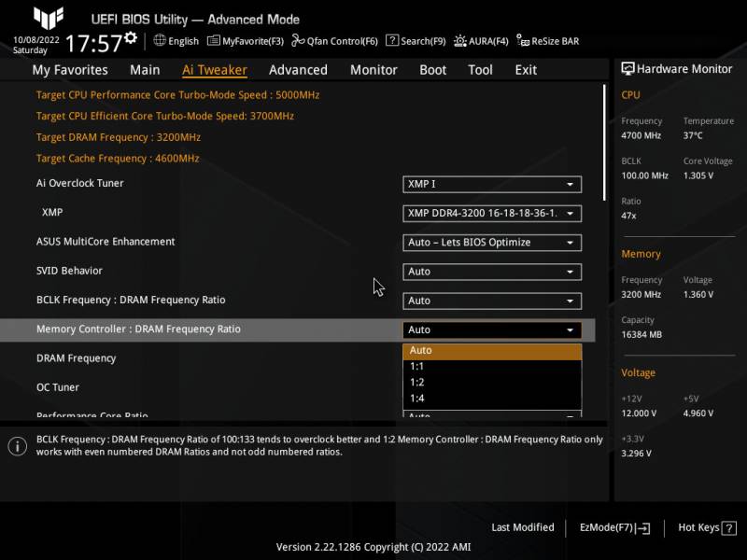Choose 1:2 ratio option
The height and width of the screenshot is (560, 747).
click(492, 383)
